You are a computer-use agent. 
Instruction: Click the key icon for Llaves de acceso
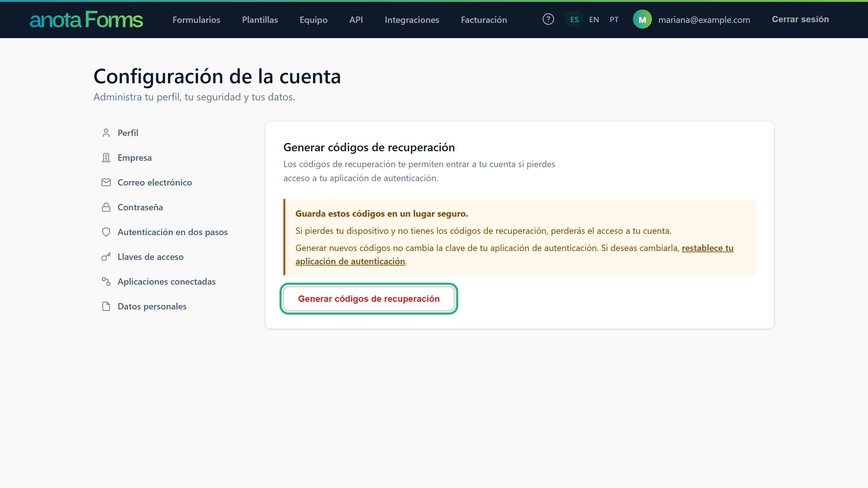(106, 257)
